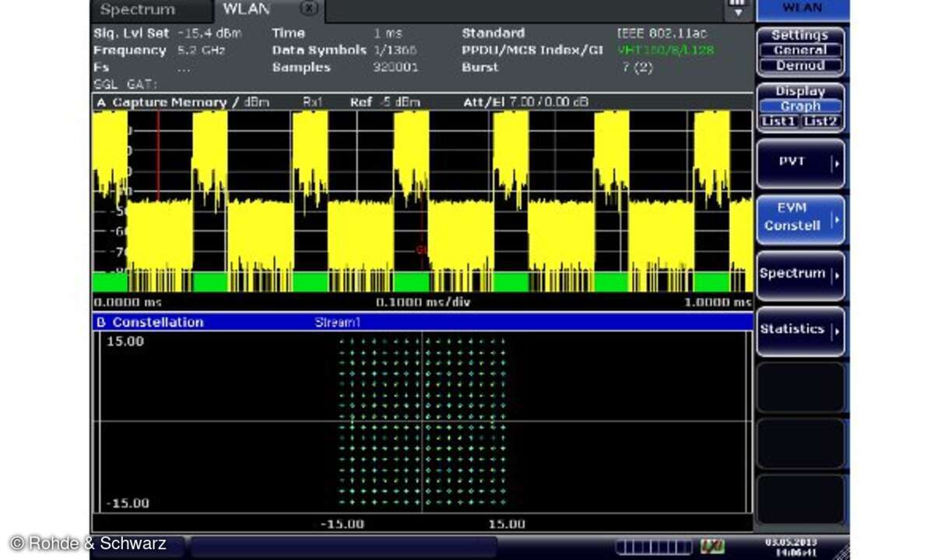Switch display to List2
This screenshot has width=934, height=560.
pos(820,121)
